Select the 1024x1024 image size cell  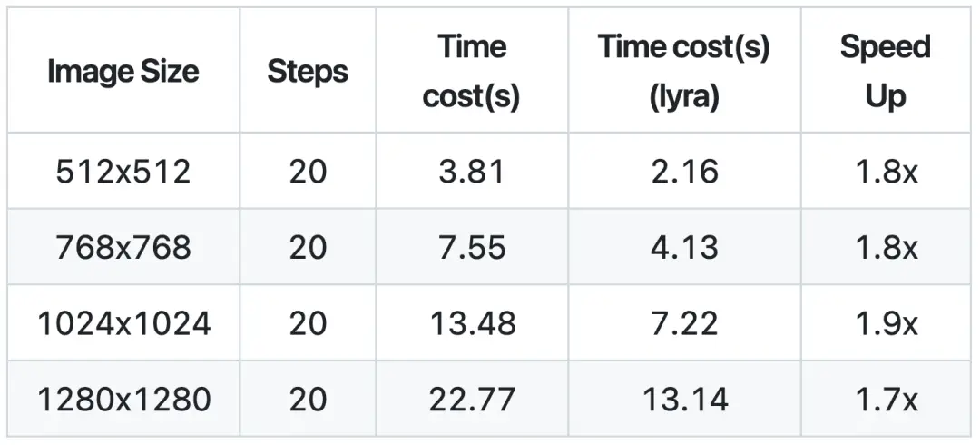tap(123, 323)
